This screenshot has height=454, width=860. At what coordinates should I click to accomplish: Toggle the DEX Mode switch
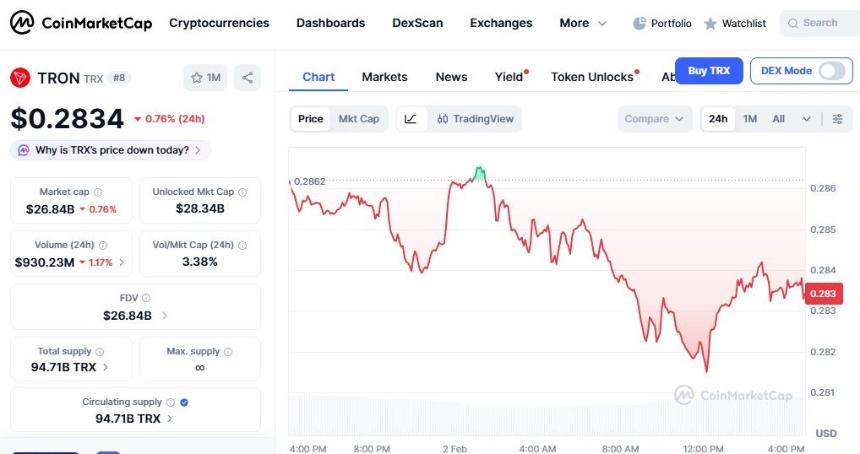point(832,71)
